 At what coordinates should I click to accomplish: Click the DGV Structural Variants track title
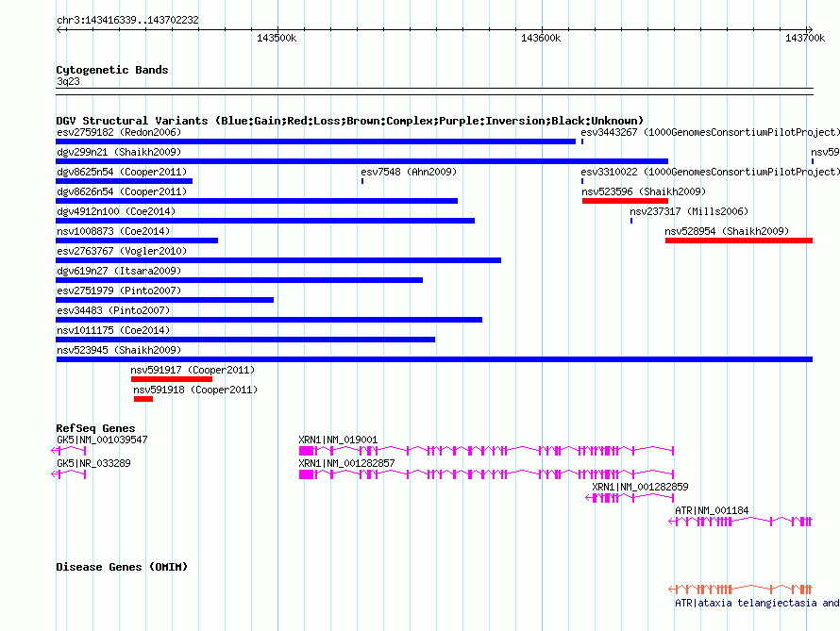(x=349, y=121)
